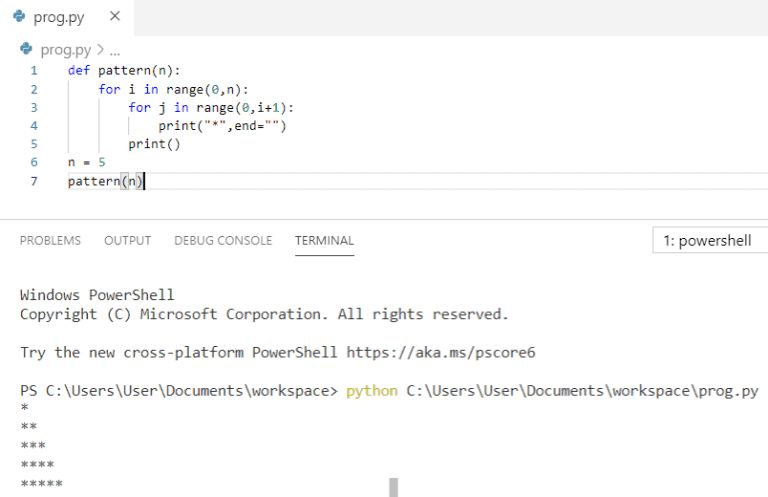
Task: Open the '1: powershell' terminal dropdown
Action: point(710,240)
